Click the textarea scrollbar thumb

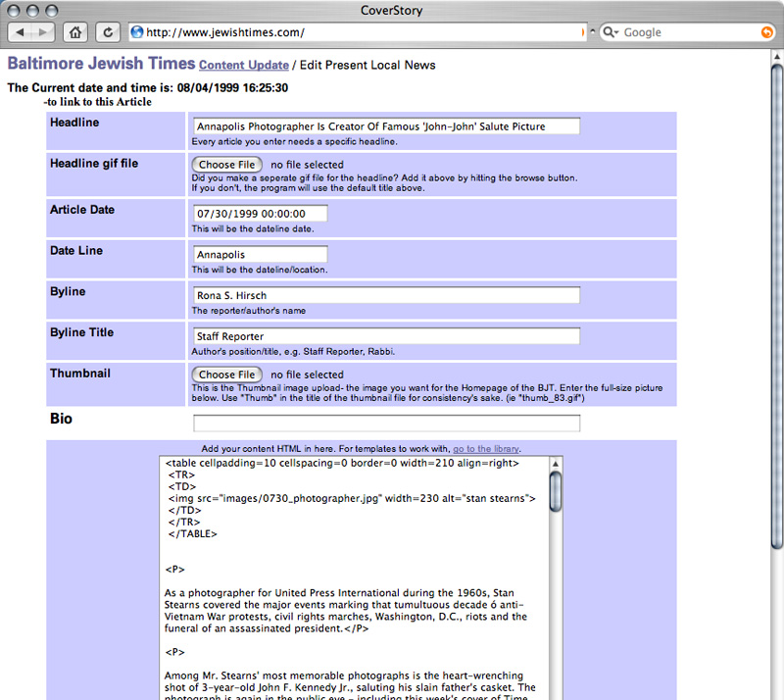(556, 491)
